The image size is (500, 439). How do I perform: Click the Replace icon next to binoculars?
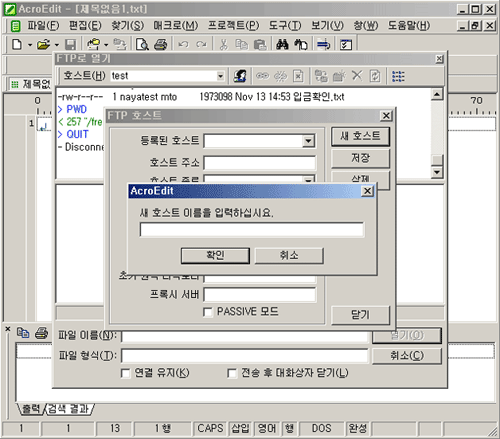(x=301, y=44)
